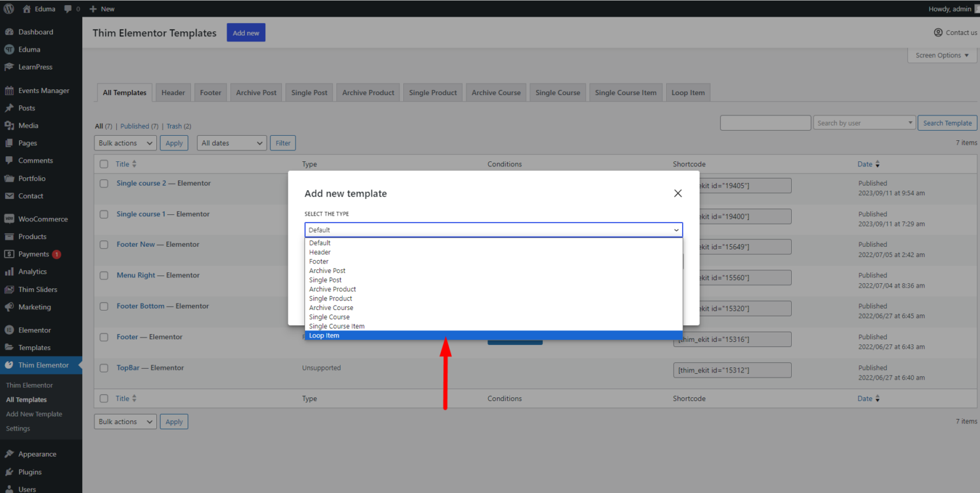Click the WordPress logo in the admin bar
The width and height of the screenshot is (980, 493).
point(8,8)
